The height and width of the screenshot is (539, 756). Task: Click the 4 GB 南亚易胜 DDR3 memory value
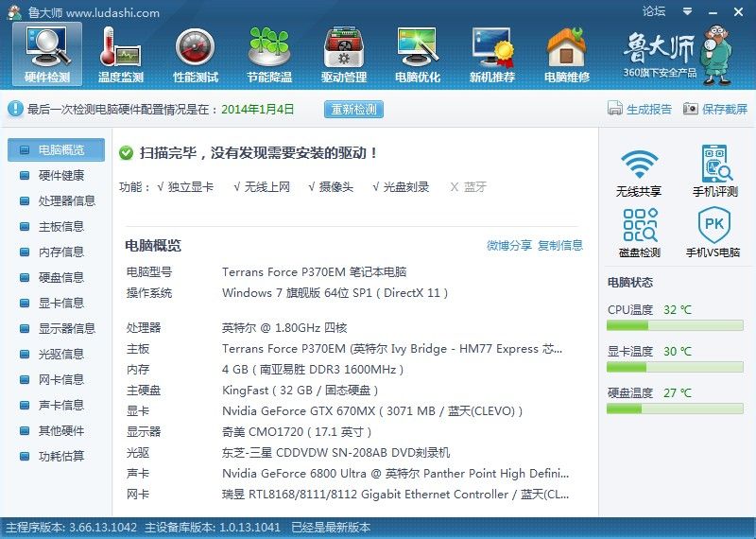pyautogui.click(x=313, y=370)
